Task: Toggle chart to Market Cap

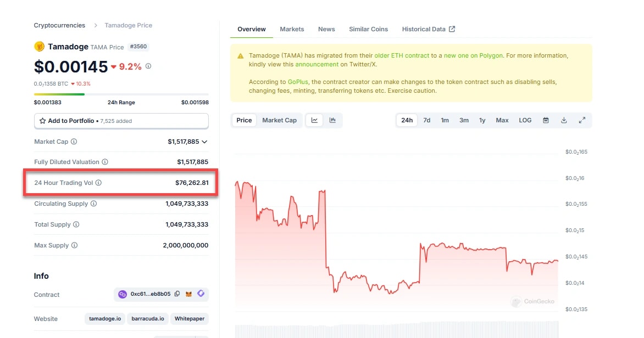Action: click(x=279, y=120)
